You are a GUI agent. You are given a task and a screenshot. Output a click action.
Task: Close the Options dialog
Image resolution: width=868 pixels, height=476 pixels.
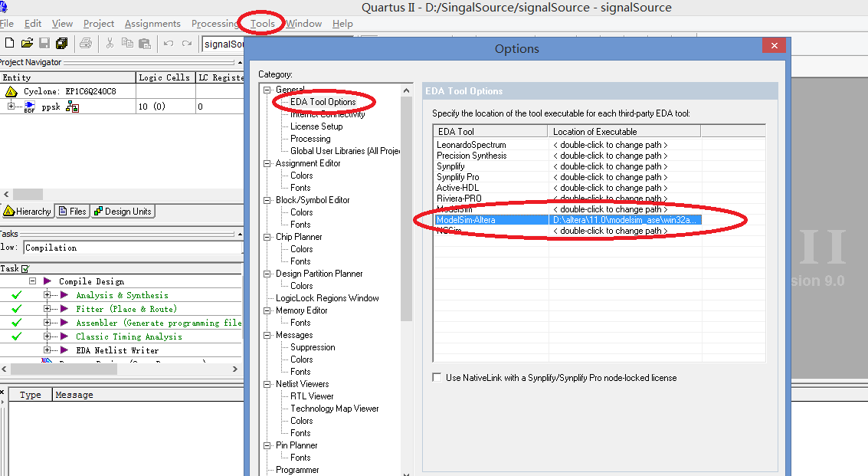click(x=775, y=45)
